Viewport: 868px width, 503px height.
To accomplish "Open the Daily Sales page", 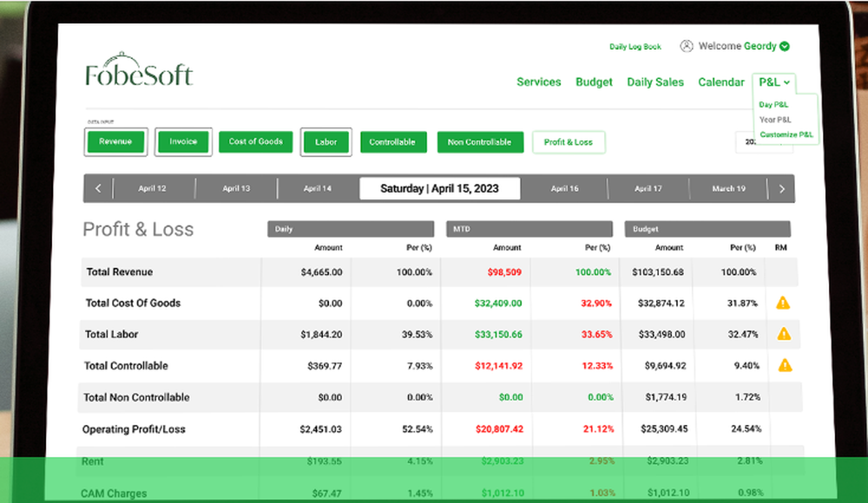I will (654, 82).
